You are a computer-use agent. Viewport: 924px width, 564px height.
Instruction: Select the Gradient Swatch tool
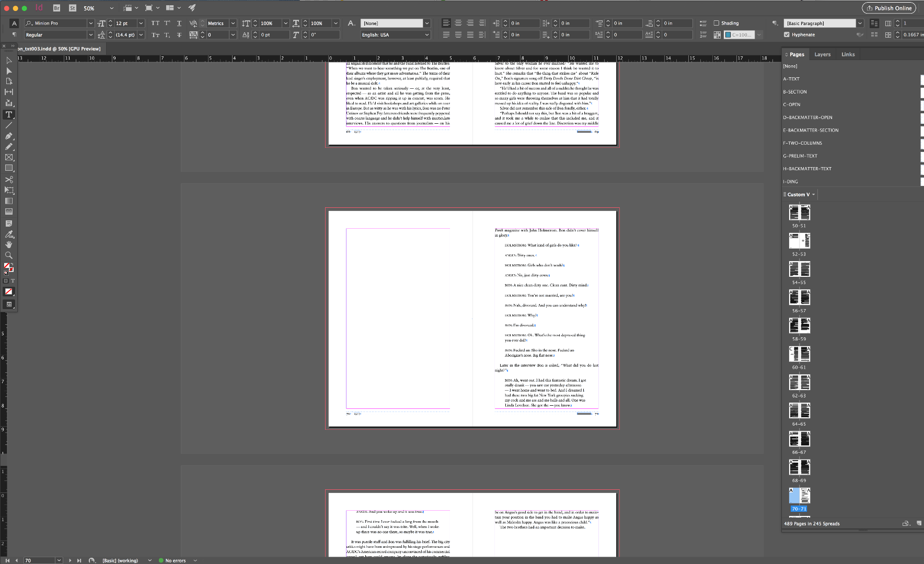point(9,201)
